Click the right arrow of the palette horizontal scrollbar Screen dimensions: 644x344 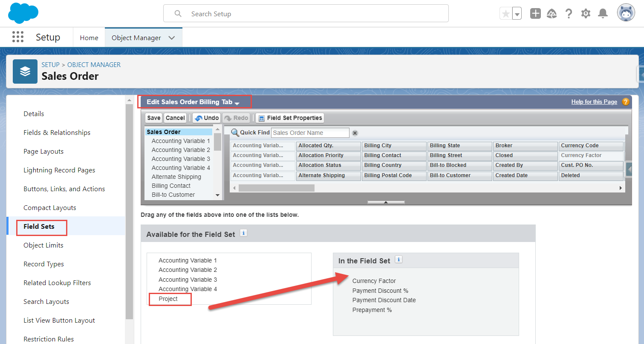(x=621, y=188)
